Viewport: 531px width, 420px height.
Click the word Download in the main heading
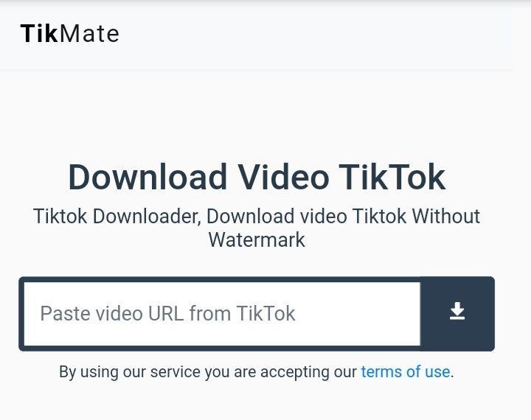147,177
